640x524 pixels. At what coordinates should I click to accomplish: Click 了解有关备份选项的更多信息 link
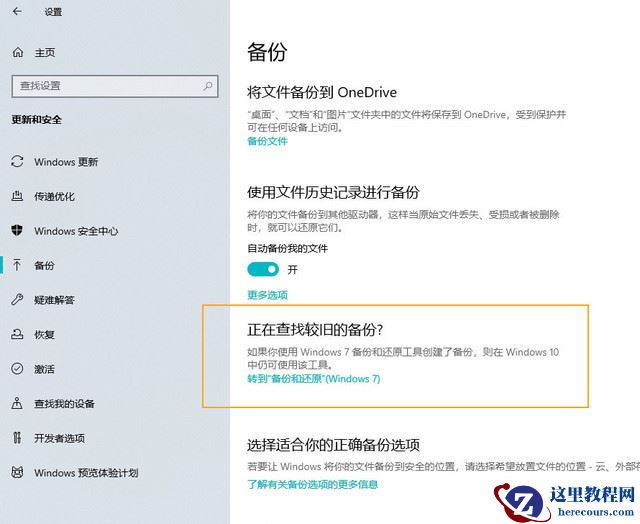[313, 484]
